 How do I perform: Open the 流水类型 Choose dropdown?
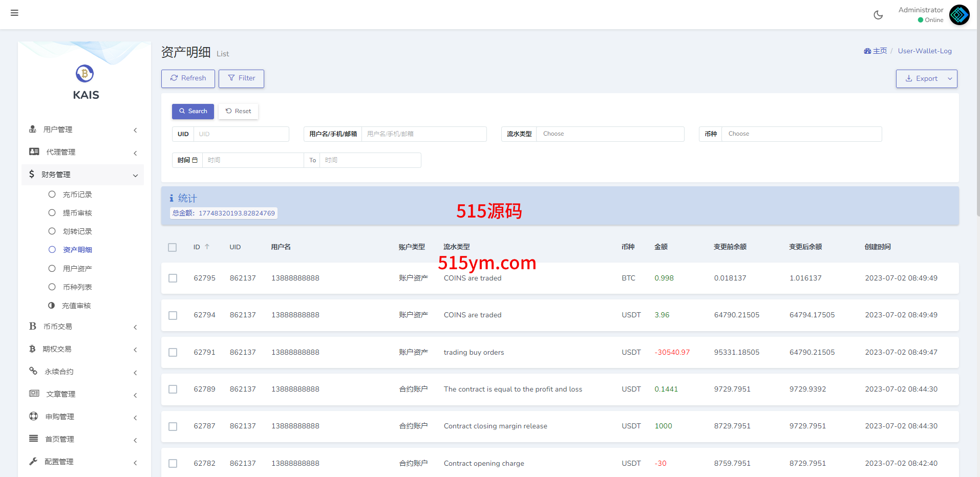pos(609,134)
